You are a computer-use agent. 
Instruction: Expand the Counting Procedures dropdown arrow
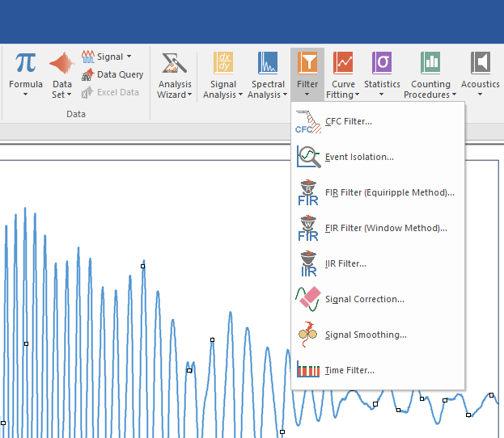tap(454, 95)
